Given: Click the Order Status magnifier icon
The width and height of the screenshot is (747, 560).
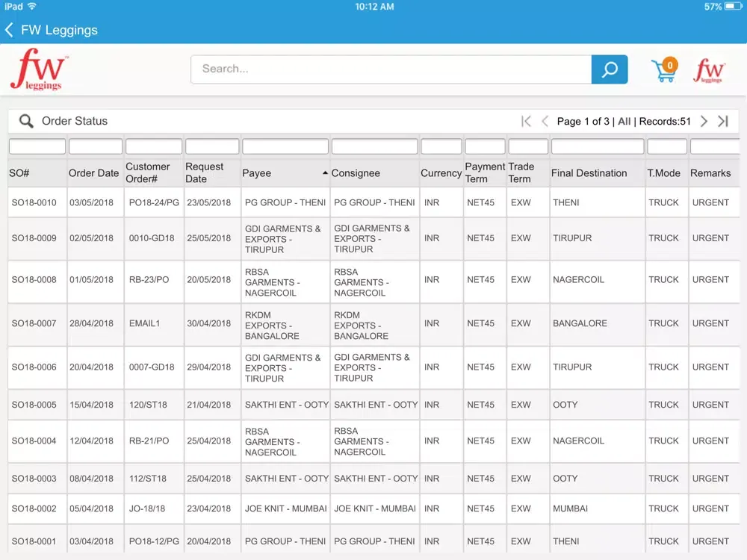Looking at the screenshot, I should [26, 121].
